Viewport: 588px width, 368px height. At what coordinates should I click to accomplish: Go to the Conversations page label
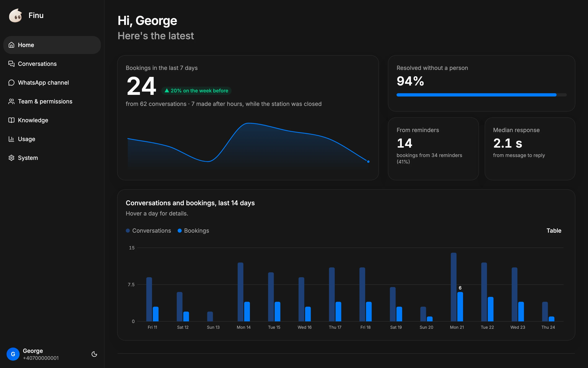pos(37,64)
